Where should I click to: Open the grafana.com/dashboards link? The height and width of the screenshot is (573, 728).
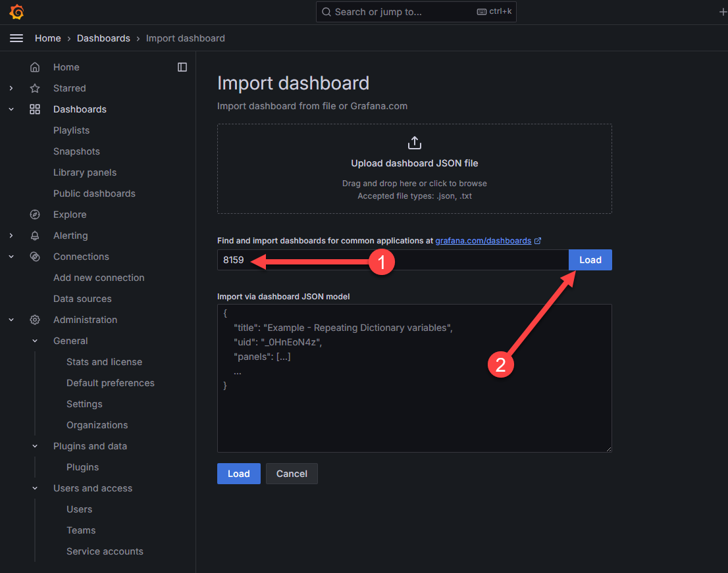483,241
